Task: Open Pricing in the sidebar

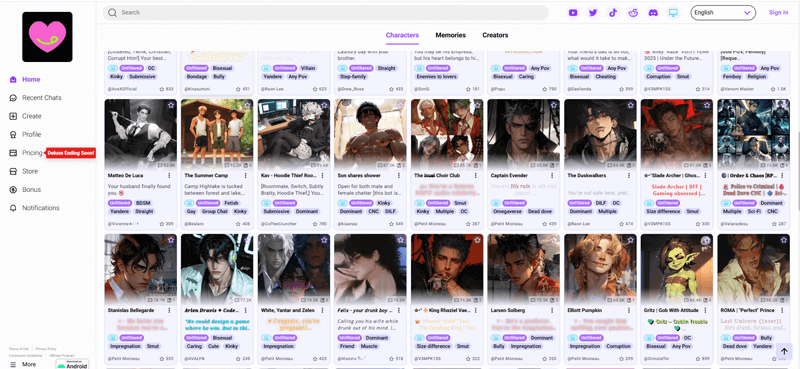Action: tap(26, 153)
